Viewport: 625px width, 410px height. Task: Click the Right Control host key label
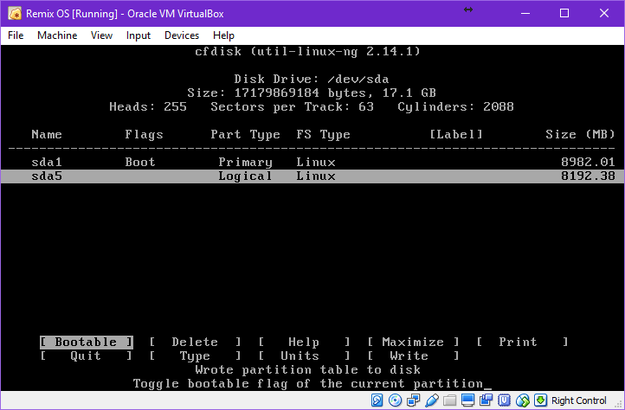pyautogui.click(x=579, y=400)
